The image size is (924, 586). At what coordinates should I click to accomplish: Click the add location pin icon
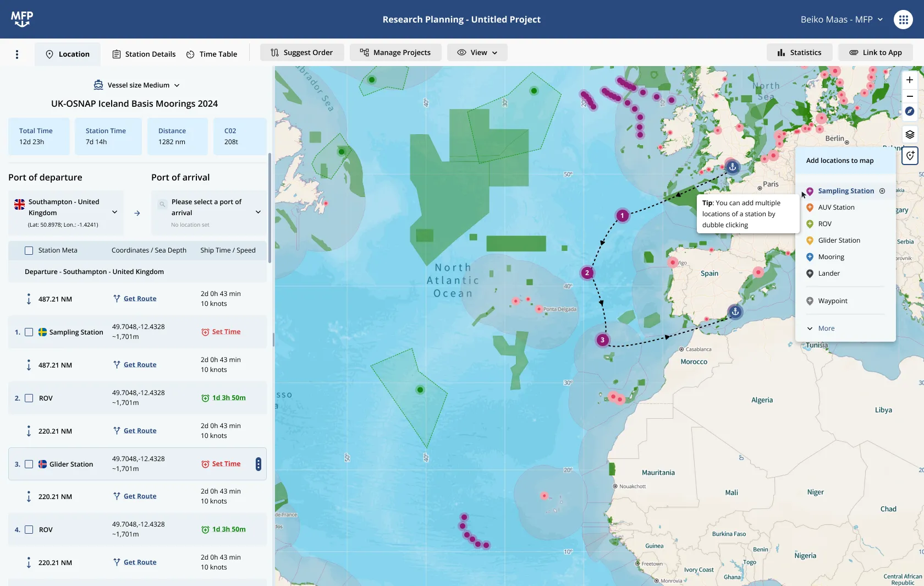click(910, 156)
